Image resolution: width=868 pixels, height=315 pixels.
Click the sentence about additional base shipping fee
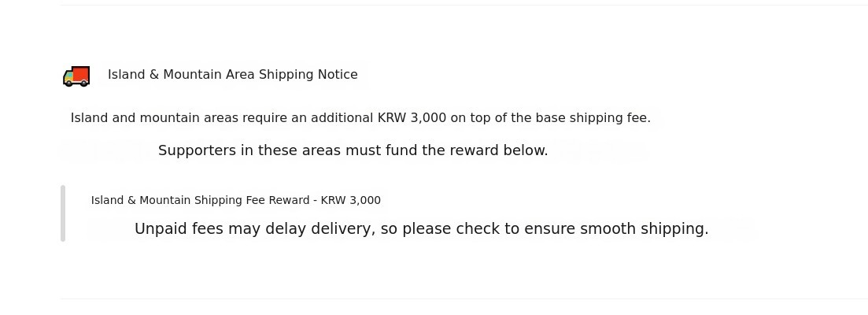click(360, 118)
